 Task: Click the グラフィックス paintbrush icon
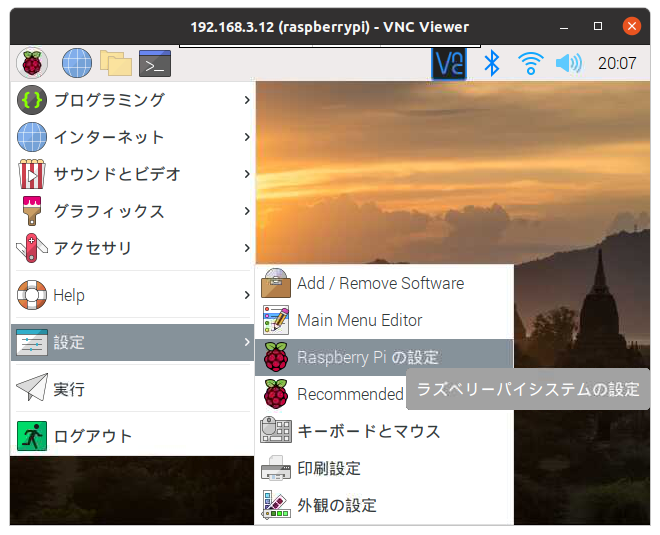[32, 211]
